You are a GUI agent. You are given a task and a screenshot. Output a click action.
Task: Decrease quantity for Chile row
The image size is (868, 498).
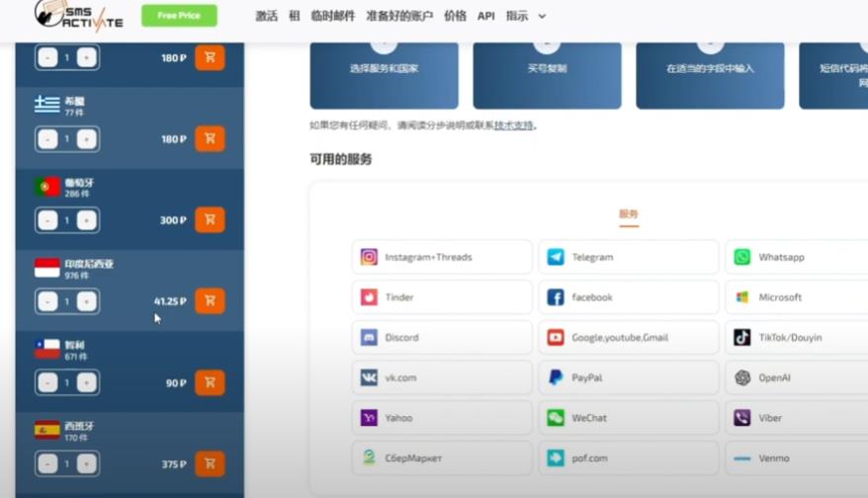(47, 383)
